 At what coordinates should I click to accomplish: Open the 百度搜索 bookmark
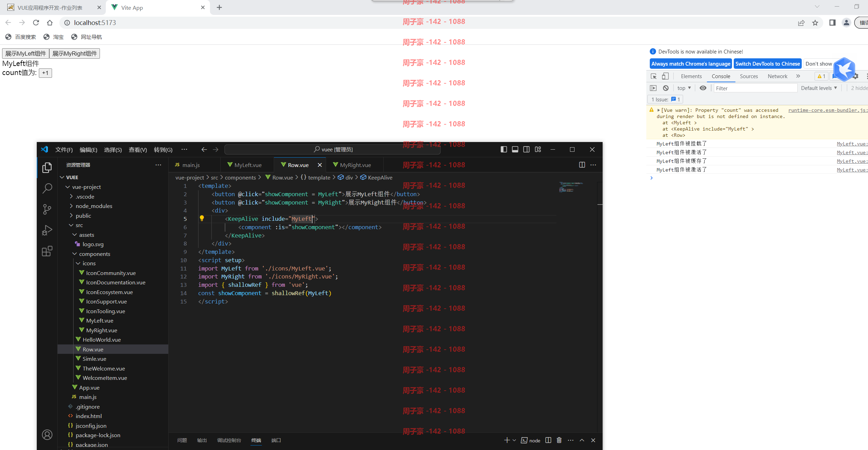coord(21,37)
